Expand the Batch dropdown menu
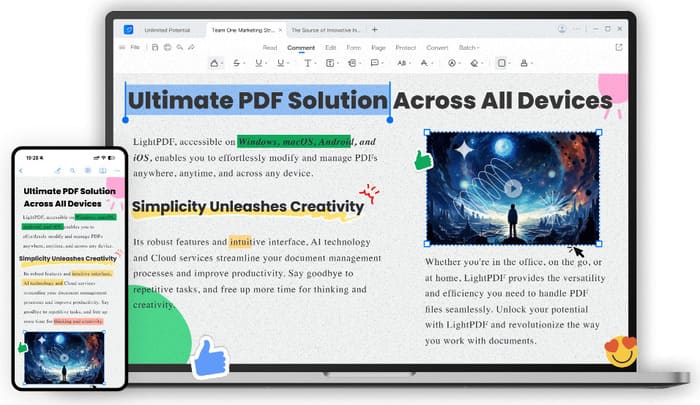Image resolution: width=700 pixels, height=405 pixels. coord(468,48)
